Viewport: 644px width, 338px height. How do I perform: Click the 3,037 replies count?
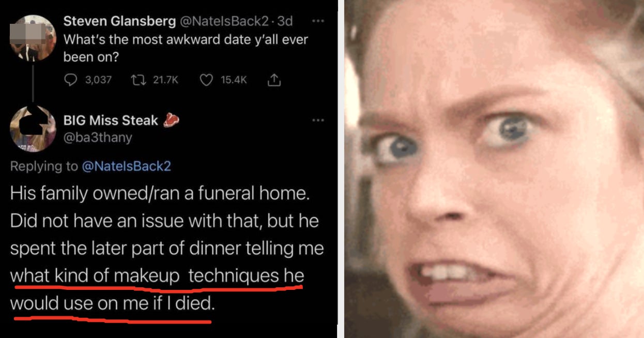click(98, 80)
